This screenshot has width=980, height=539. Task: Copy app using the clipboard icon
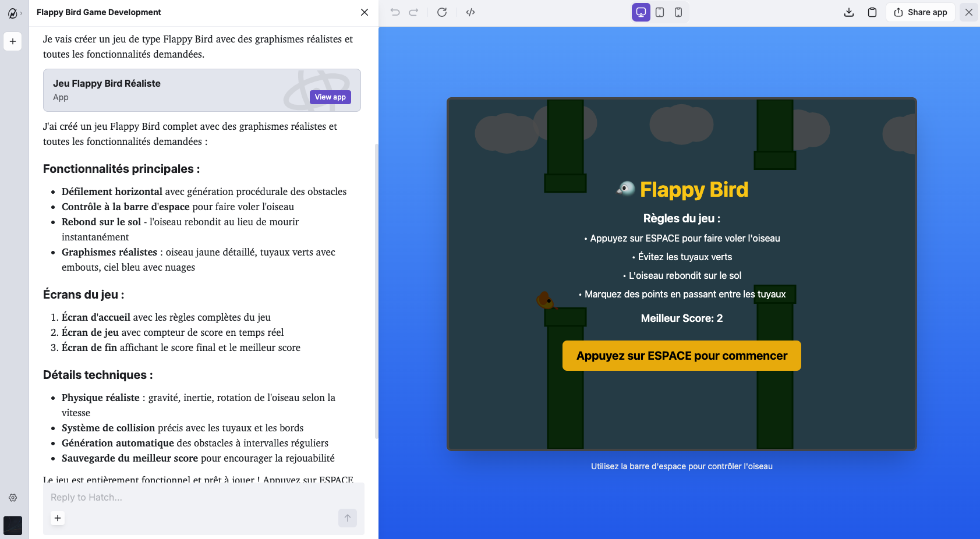click(x=872, y=12)
